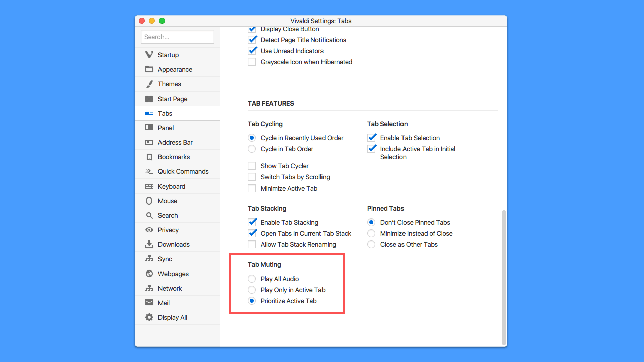Select Minimize Instead of Close
Screen dimensions: 644x362
(x=371, y=233)
